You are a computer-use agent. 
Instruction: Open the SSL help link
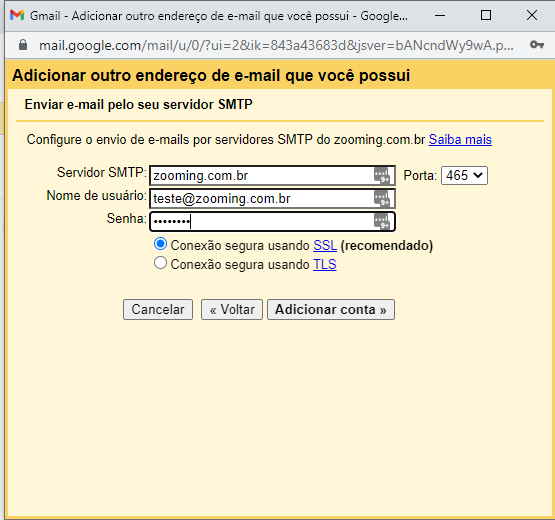pyautogui.click(x=325, y=245)
